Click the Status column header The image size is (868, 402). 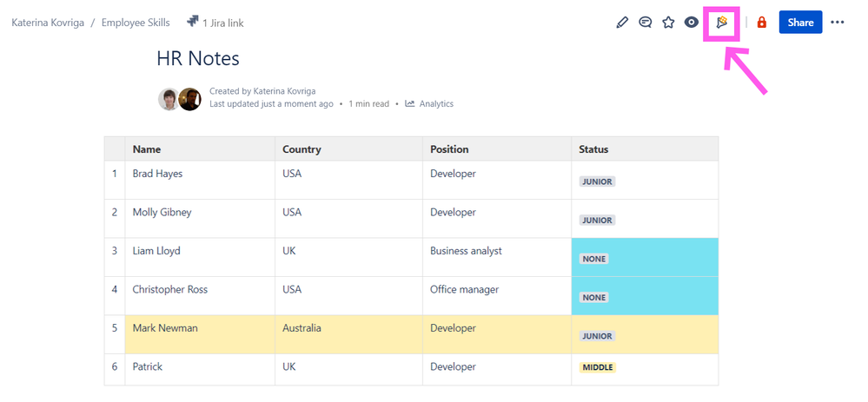point(593,149)
